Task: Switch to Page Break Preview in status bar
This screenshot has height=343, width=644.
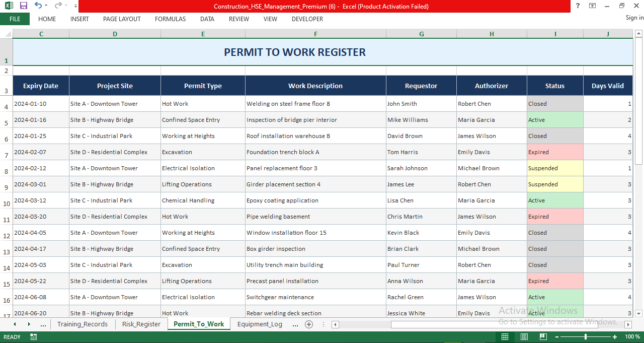Action: coord(543,336)
